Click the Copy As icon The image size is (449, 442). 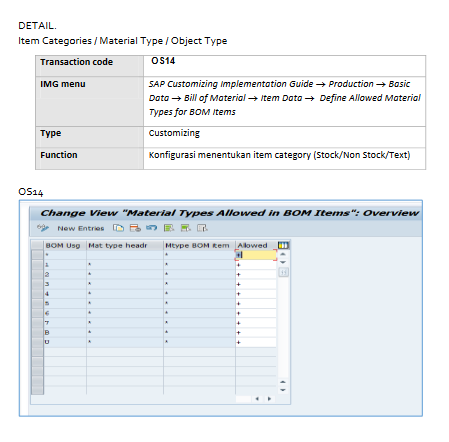[118, 228]
